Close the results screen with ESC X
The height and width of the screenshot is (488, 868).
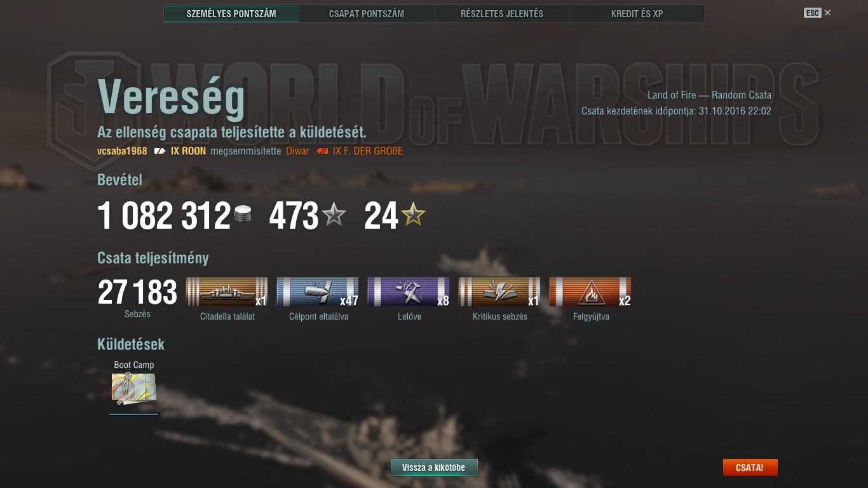818,13
